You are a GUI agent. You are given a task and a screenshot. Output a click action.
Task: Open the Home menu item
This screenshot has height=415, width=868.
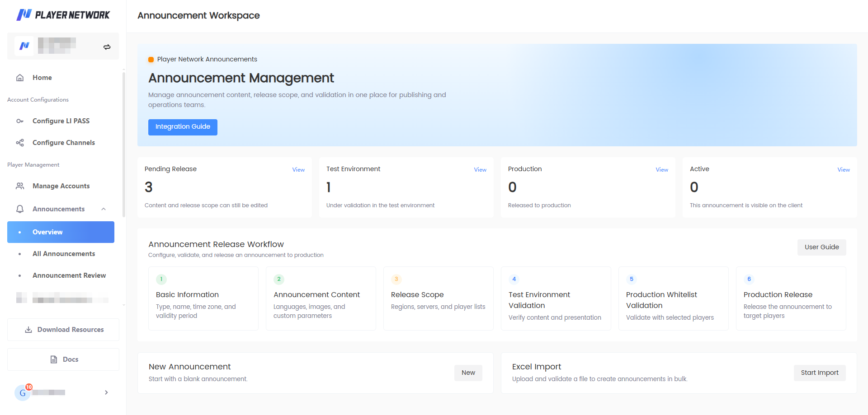(61, 78)
